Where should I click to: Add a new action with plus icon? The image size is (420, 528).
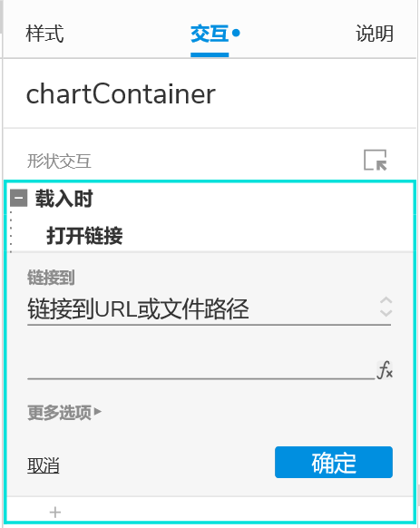pos(55,513)
